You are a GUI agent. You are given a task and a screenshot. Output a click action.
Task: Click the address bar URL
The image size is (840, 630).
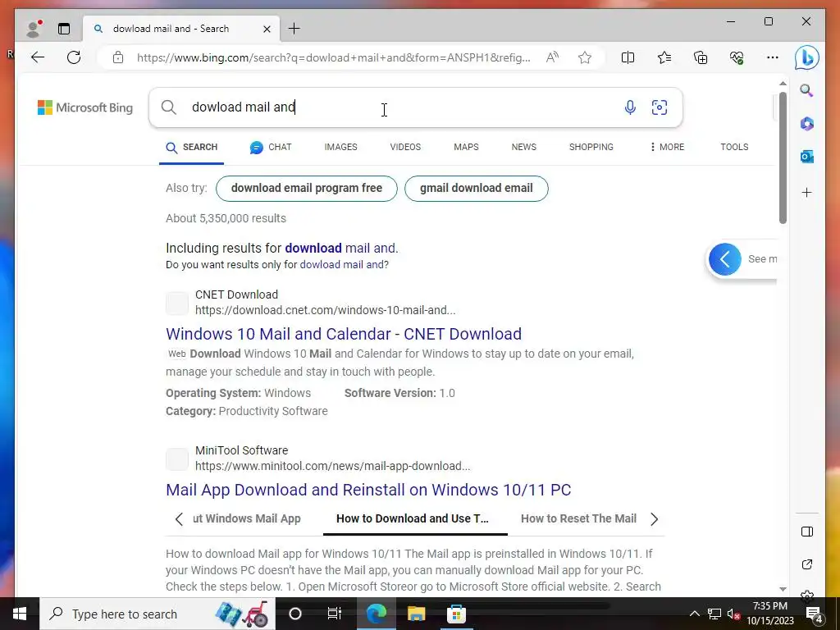click(333, 57)
